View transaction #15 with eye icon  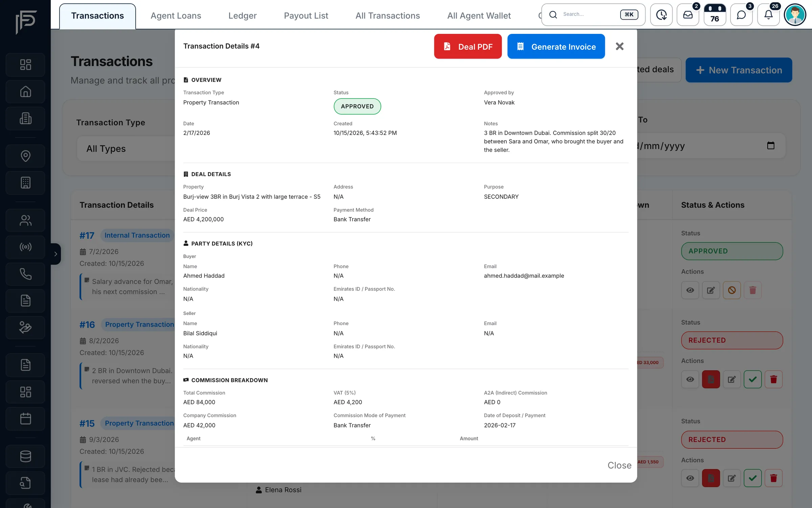pos(690,478)
